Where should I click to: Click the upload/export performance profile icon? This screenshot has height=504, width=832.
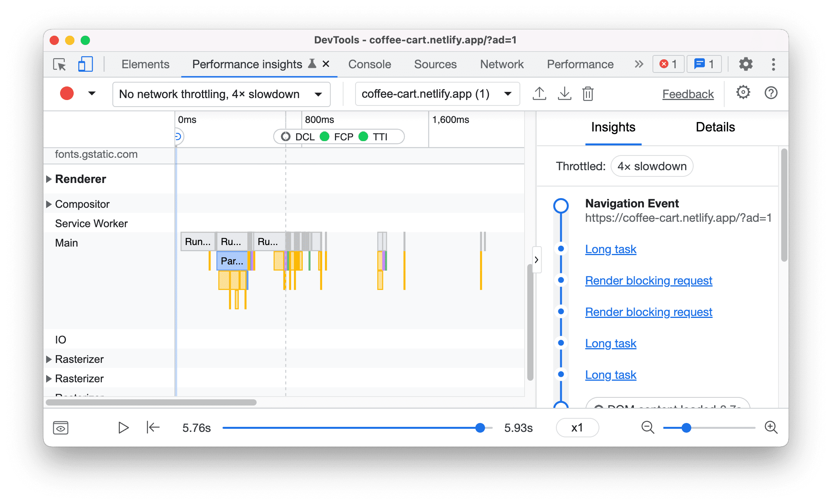pos(539,94)
